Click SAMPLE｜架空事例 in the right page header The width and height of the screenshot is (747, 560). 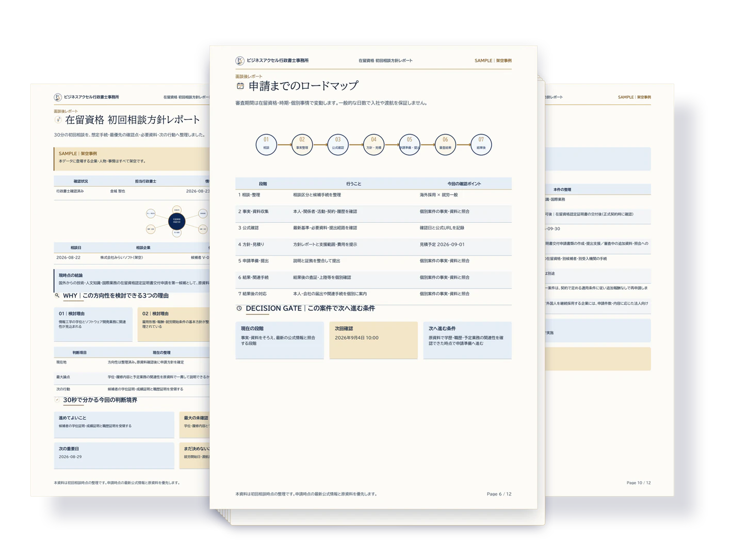click(x=635, y=97)
